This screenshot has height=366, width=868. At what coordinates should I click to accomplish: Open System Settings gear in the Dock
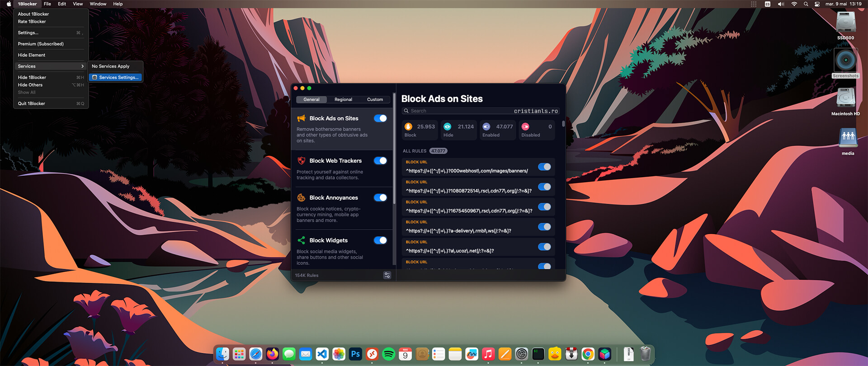tap(522, 354)
